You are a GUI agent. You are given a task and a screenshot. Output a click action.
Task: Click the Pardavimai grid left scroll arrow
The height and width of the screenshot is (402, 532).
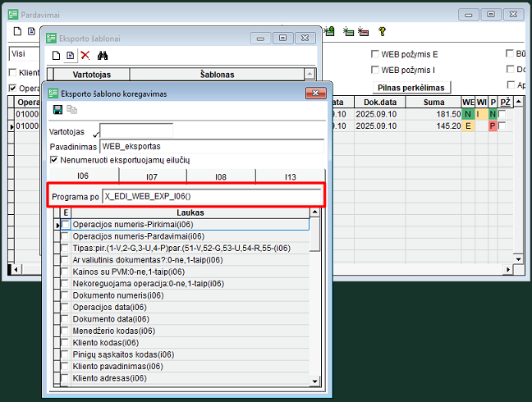point(16,269)
